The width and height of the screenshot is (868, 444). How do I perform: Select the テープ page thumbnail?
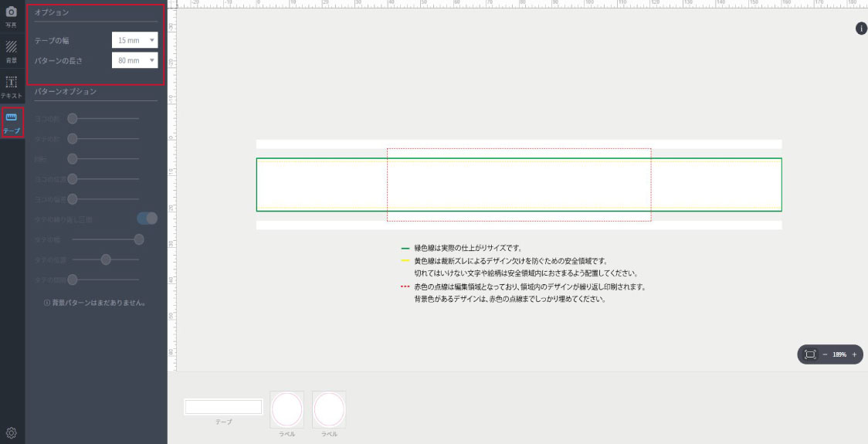223,407
